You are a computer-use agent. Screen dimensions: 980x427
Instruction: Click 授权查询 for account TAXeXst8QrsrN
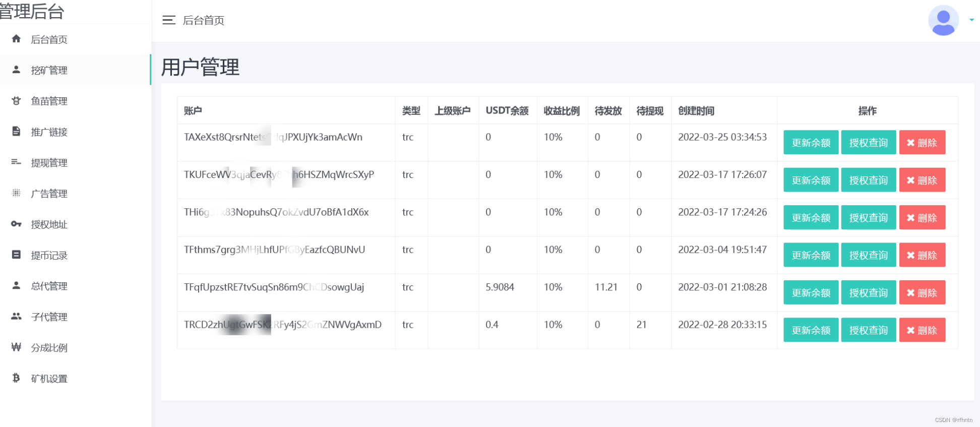[x=868, y=143]
